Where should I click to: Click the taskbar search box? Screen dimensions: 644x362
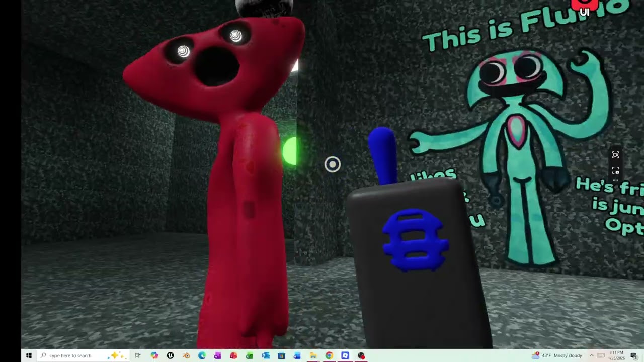83,355
